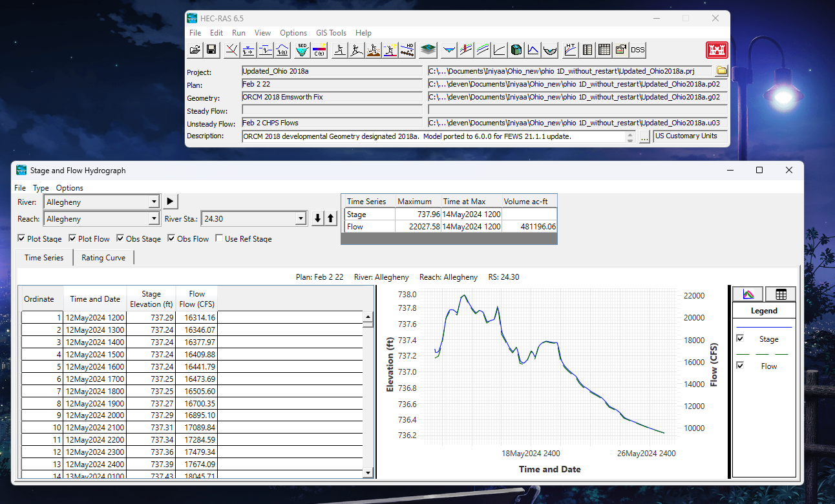Switch legend panel to table view icon
This screenshot has height=504, width=835.
[x=781, y=294]
